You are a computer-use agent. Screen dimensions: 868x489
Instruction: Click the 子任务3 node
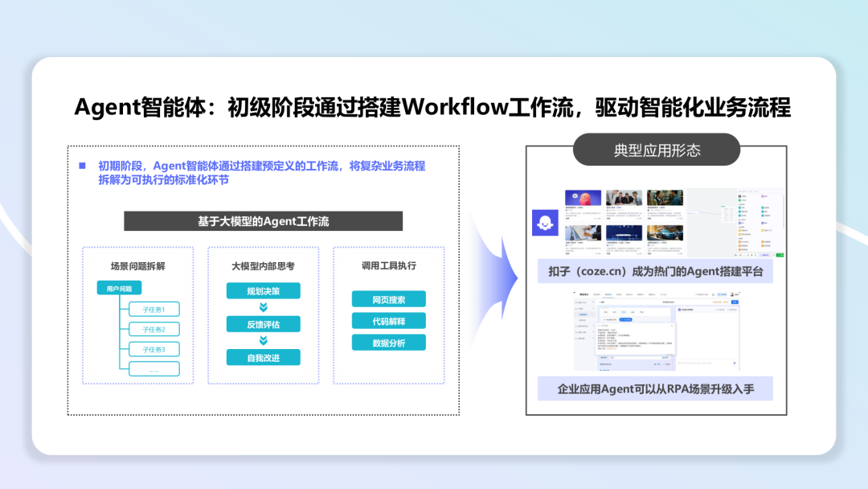(154, 349)
